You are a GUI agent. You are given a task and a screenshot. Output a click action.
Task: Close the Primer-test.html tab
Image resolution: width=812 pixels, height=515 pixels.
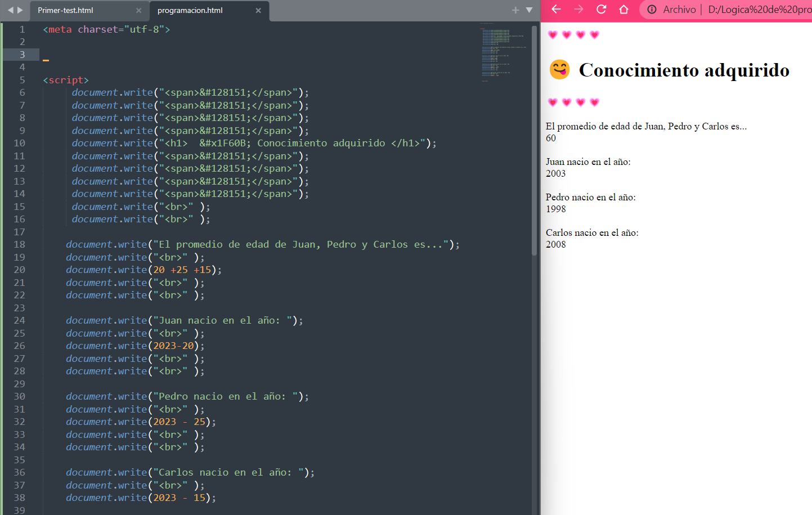pyautogui.click(x=138, y=11)
